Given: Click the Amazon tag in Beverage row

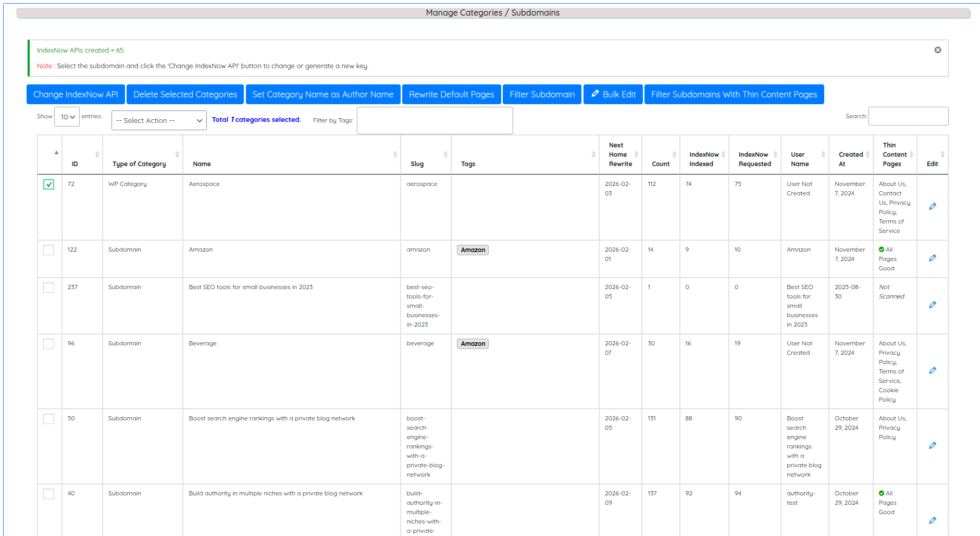Looking at the screenshot, I should coord(473,344).
